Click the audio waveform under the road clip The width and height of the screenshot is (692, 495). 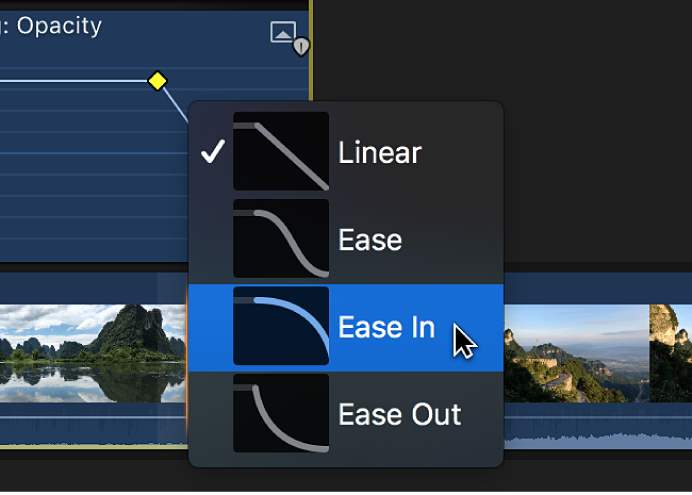point(575,432)
